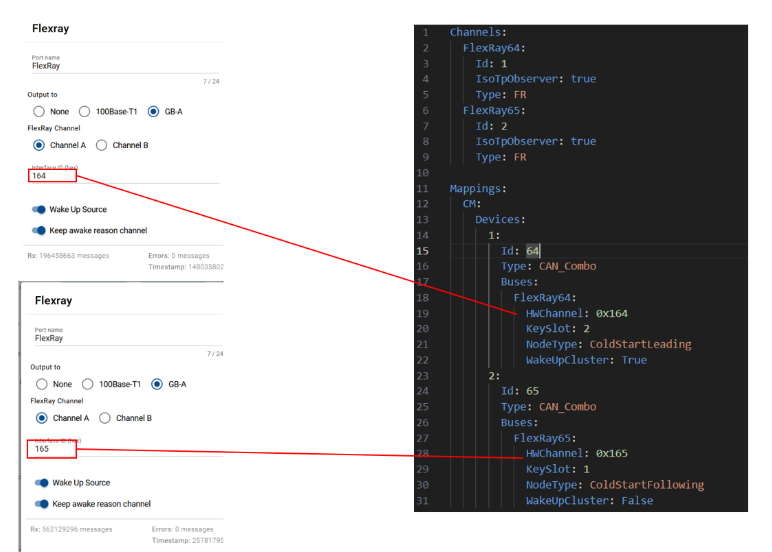Toggle Wake Up Source in lower panel

click(x=42, y=482)
